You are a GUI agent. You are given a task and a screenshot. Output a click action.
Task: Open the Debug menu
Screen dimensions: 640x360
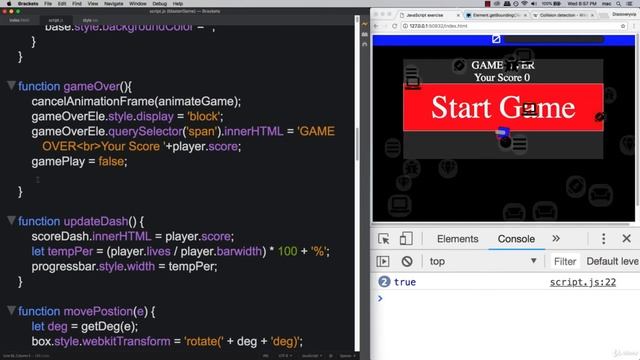[160, 4]
